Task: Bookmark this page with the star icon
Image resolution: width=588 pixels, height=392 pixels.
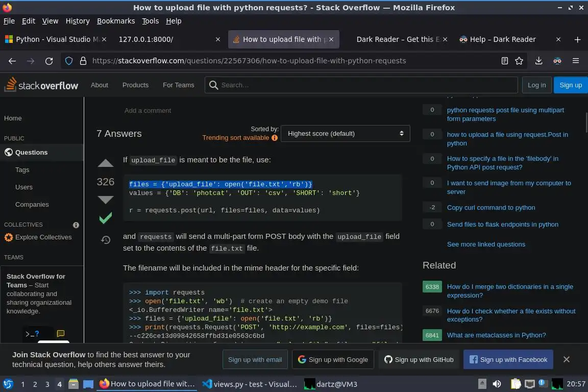Action: click(x=519, y=61)
